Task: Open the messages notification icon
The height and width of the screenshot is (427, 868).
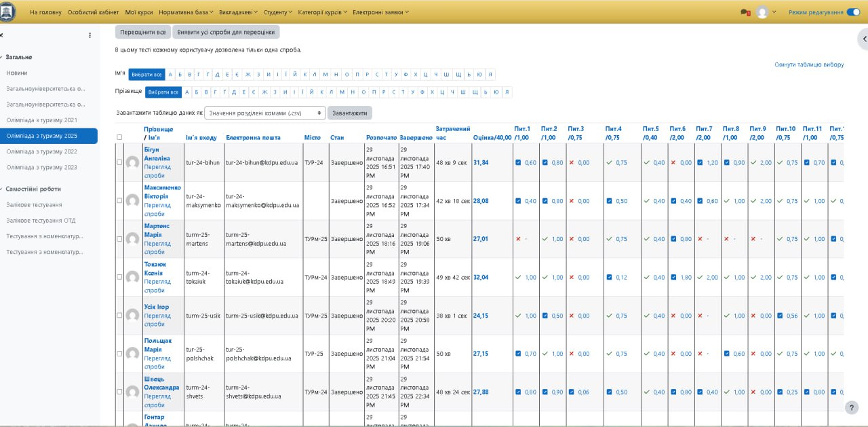Action: point(745,12)
